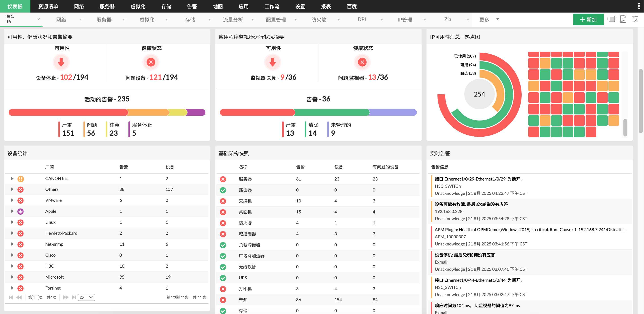This screenshot has height=314, width=644.
Task: Click the purple service-down icon for Apple
Action: click(x=21, y=211)
